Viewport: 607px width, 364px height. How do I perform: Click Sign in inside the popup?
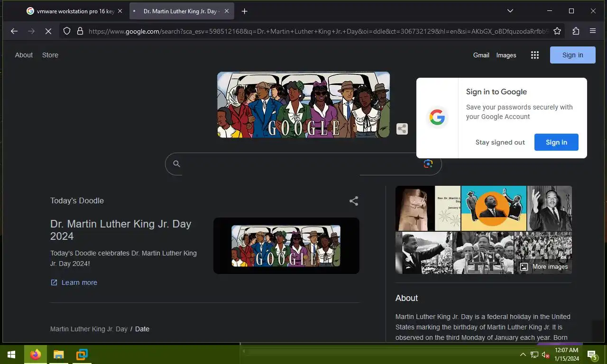click(556, 142)
